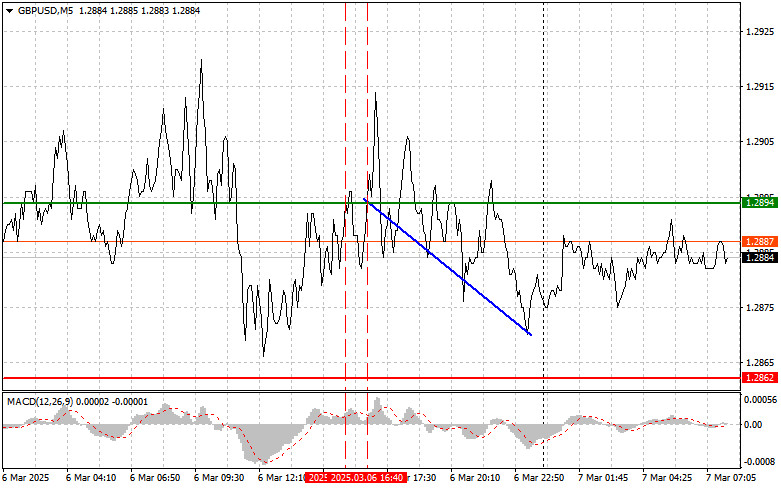Select the red 1.2862 price label

pos(760,377)
